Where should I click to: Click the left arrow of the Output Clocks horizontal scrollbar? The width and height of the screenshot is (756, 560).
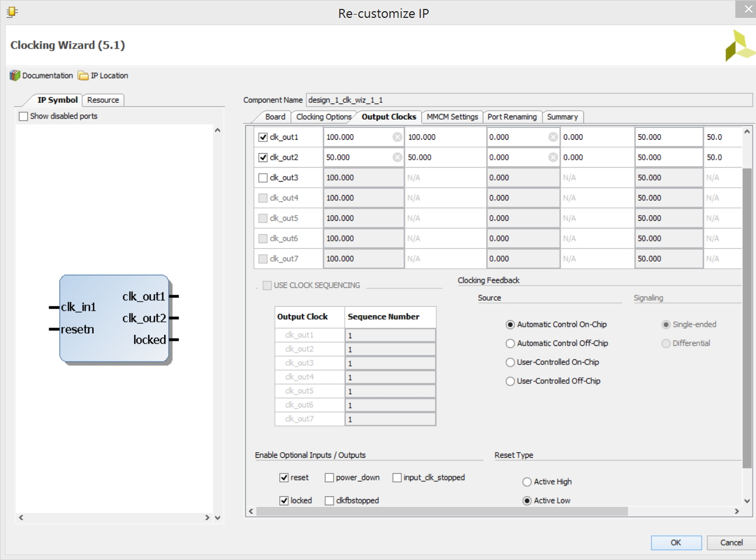pos(251,511)
